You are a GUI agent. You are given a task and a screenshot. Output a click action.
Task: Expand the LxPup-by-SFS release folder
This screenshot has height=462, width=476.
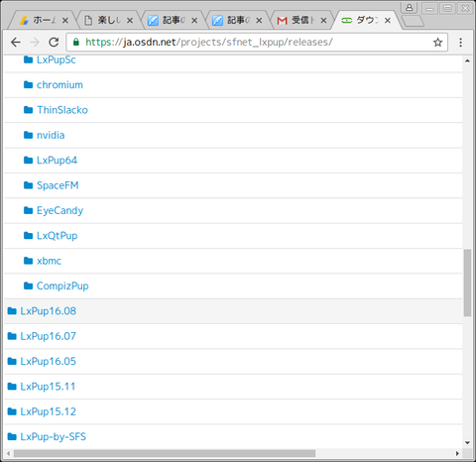coord(54,436)
